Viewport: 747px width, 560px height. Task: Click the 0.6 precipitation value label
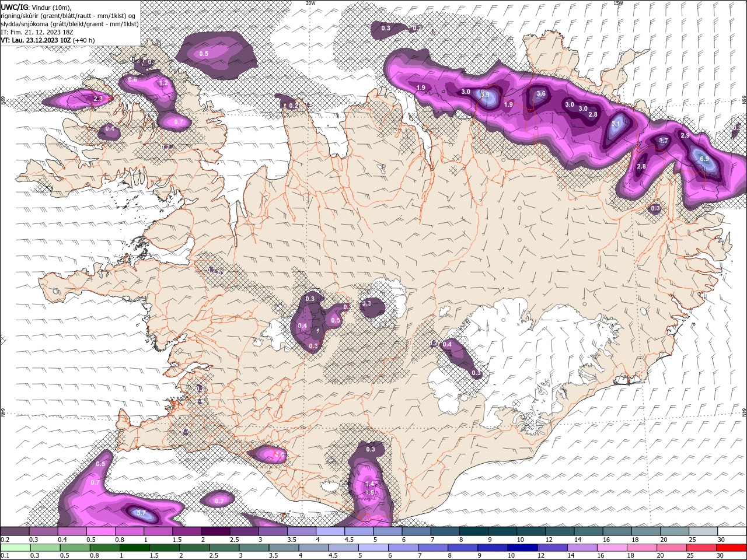tap(132, 79)
